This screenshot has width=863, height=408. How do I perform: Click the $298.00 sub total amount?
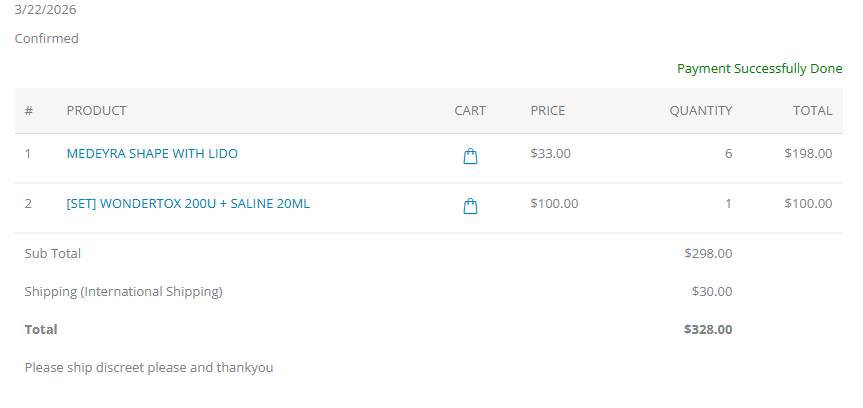[708, 254]
